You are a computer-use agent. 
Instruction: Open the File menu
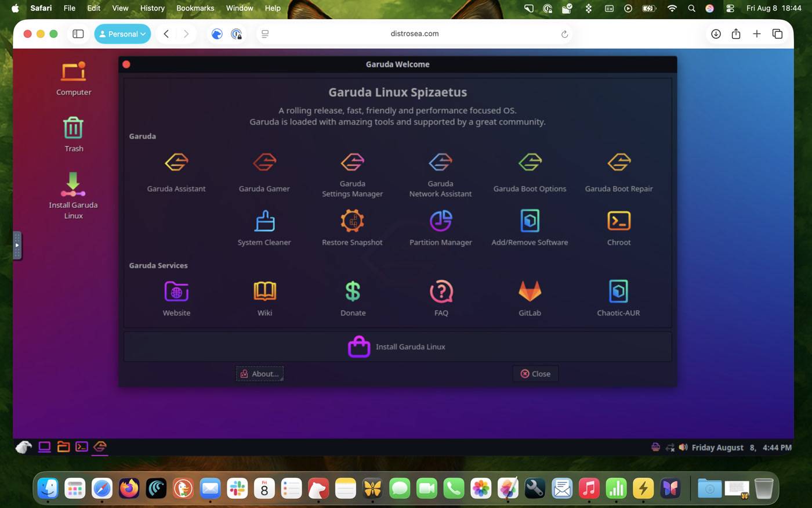coord(70,8)
